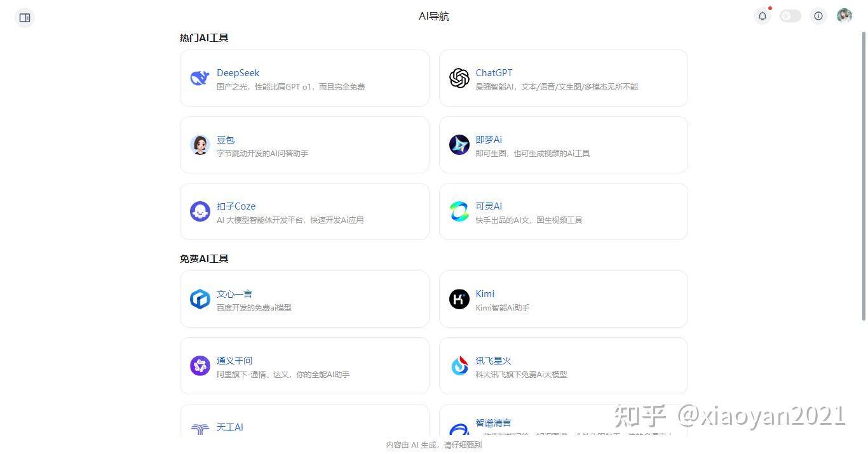The width and height of the screenshot is (868, 454).
Task: Click description '百度开发的免费ai模型'
Action: point(254,308)
